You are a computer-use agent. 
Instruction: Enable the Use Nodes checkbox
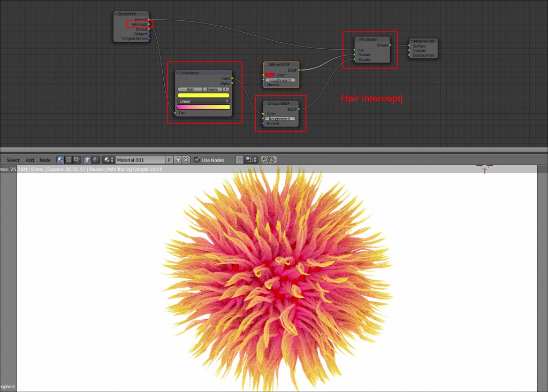(x=196, y=159)
